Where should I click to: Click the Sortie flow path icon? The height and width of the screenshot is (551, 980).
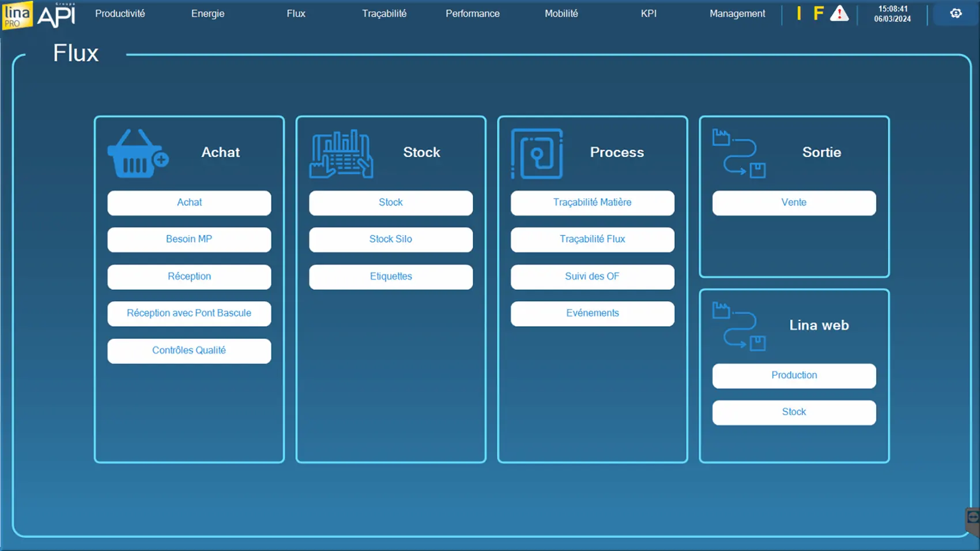pos(738,153)
